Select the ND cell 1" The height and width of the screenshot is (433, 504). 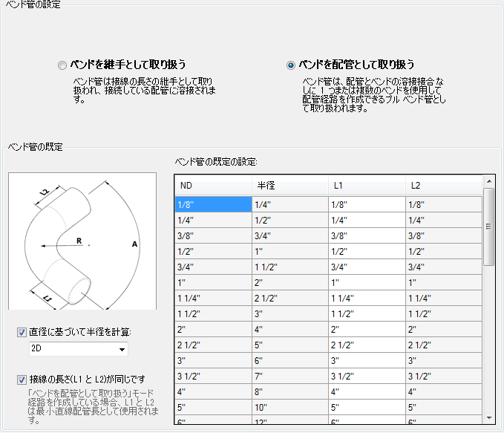coord(214,282)
